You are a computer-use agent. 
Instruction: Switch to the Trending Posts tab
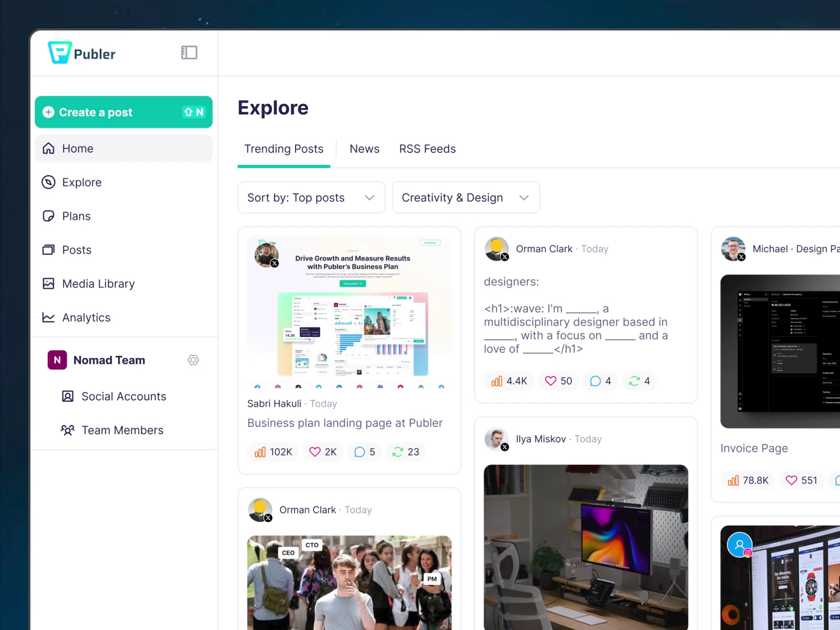point(283,149)
